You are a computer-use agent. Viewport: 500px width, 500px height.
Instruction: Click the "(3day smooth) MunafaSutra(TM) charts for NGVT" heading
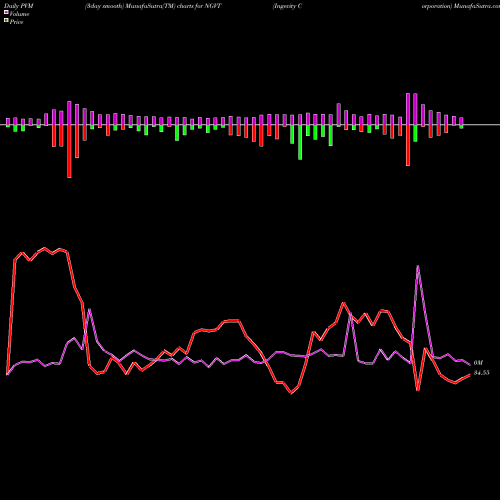pos(153,6)
